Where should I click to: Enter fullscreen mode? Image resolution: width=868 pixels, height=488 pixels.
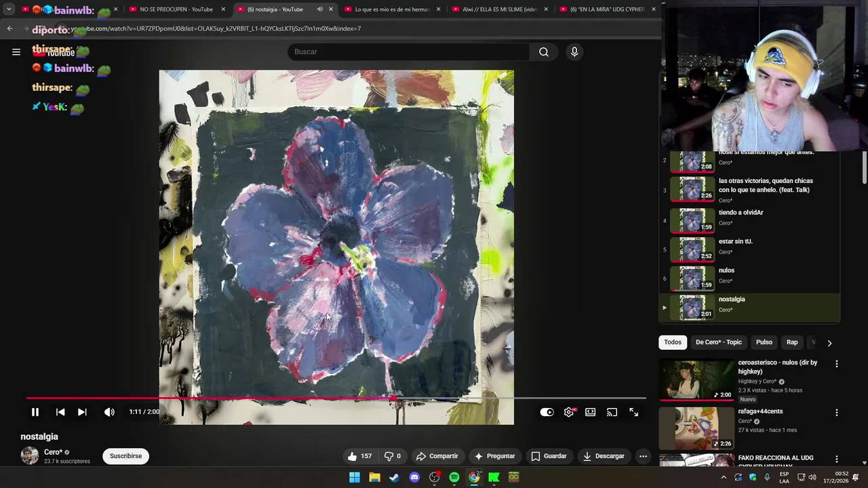pyautogui.click(x=634, y=412)
